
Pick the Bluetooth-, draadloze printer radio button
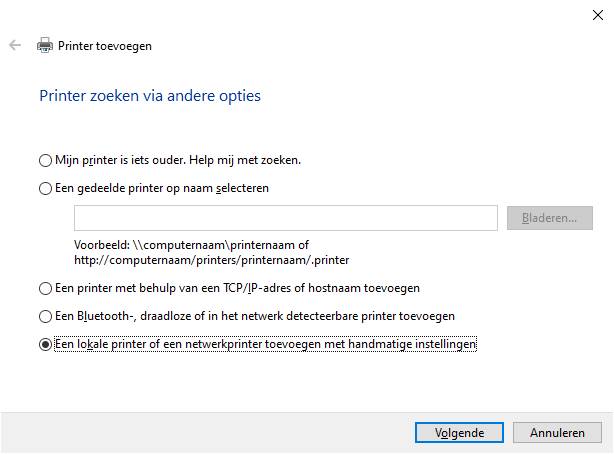pos(45,317)
